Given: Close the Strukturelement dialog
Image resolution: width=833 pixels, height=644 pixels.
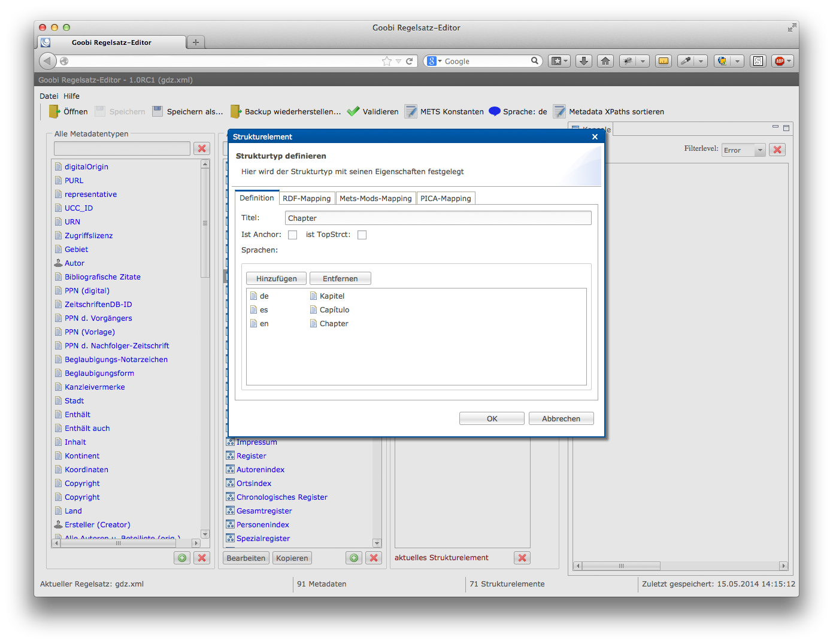Looking at the screenshot, I should coord(595,136).
